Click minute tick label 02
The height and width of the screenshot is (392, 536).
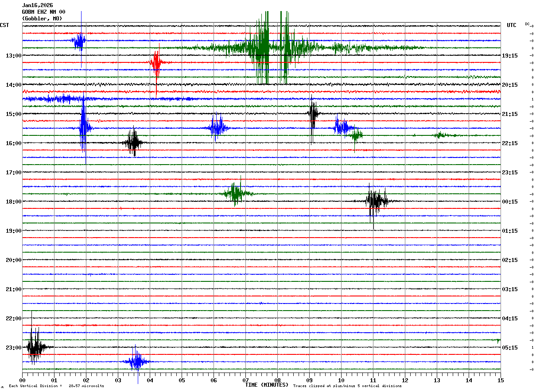coord(86,380)
